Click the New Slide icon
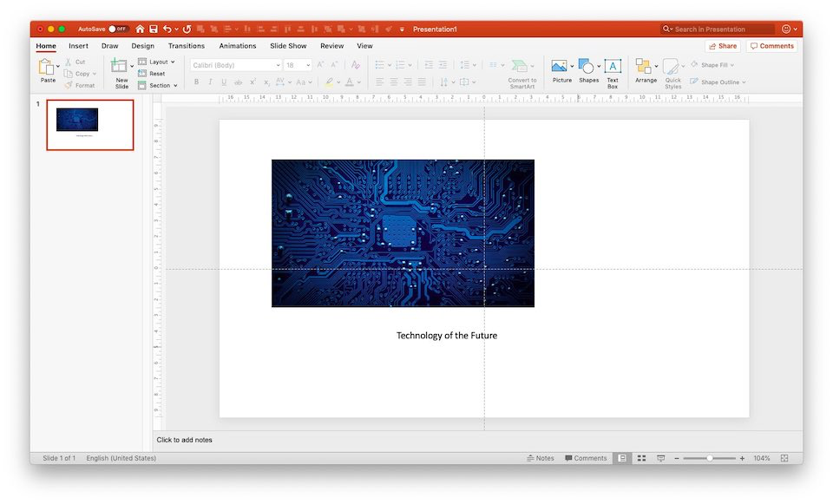The height and width of the screenshot is (504, 833). [120, 68]
